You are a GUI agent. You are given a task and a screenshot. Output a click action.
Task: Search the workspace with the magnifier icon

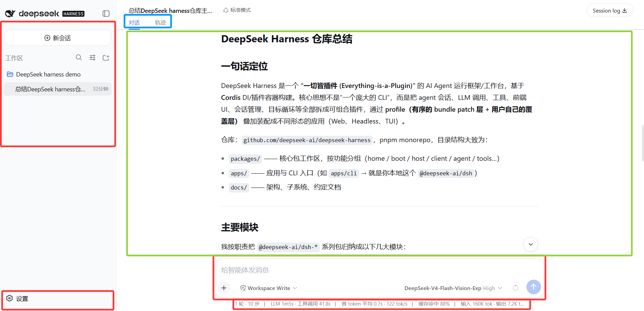pos(79,58)
